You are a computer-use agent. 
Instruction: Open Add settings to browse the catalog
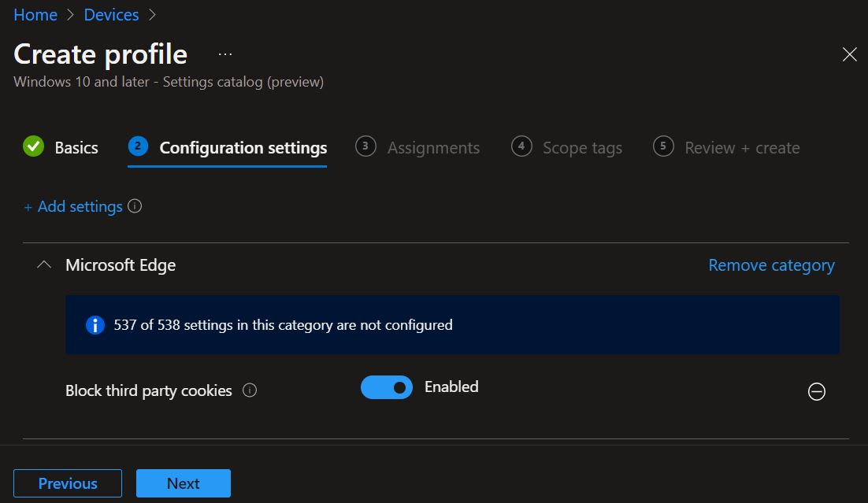pyautogui.click(x=74, y=206)
